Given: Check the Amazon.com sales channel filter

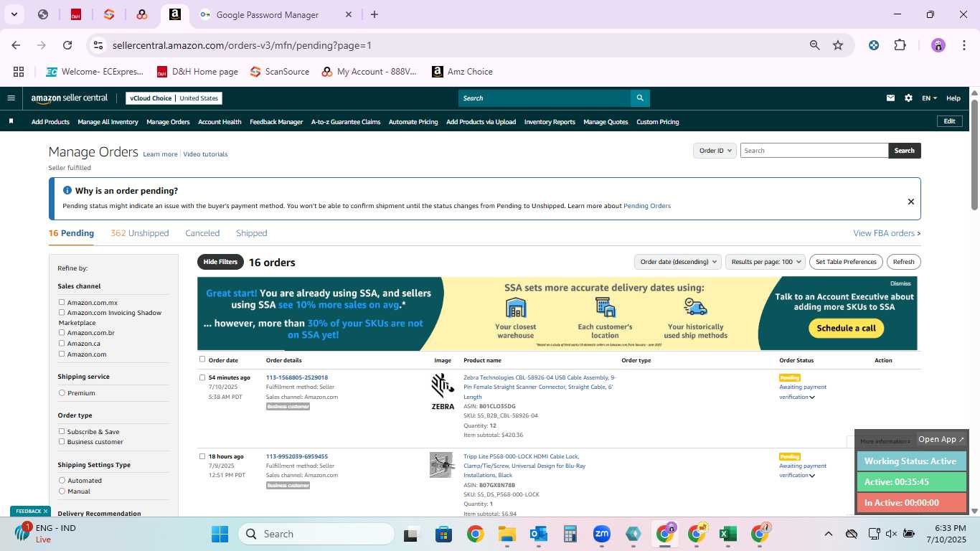Looking at the screenshot, I should click(62, 354).
